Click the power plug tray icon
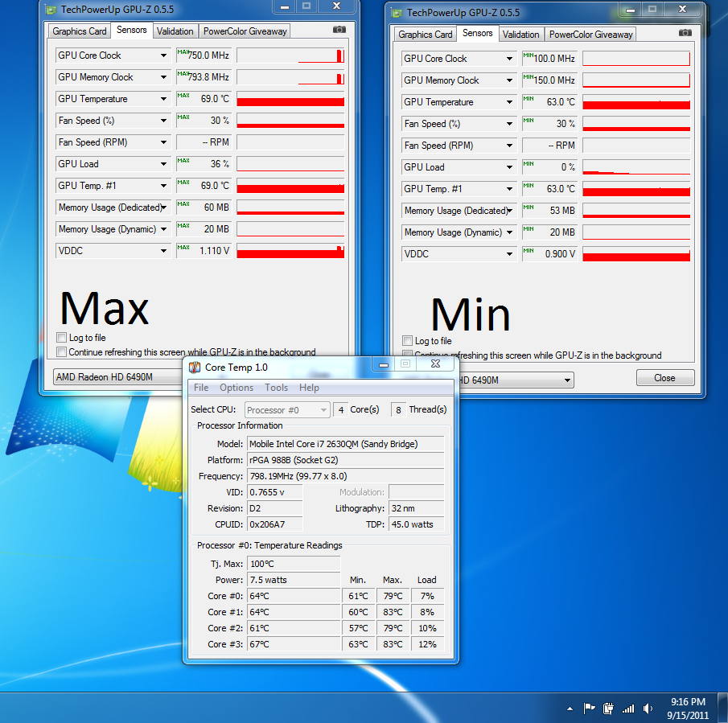728x723 pixels. (x=608, y=709)
